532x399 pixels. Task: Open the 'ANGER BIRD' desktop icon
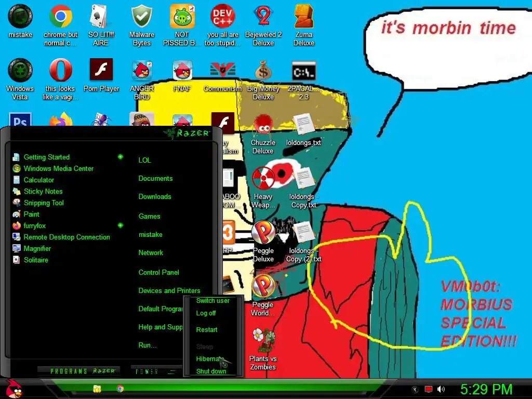[x=142, y=79]
